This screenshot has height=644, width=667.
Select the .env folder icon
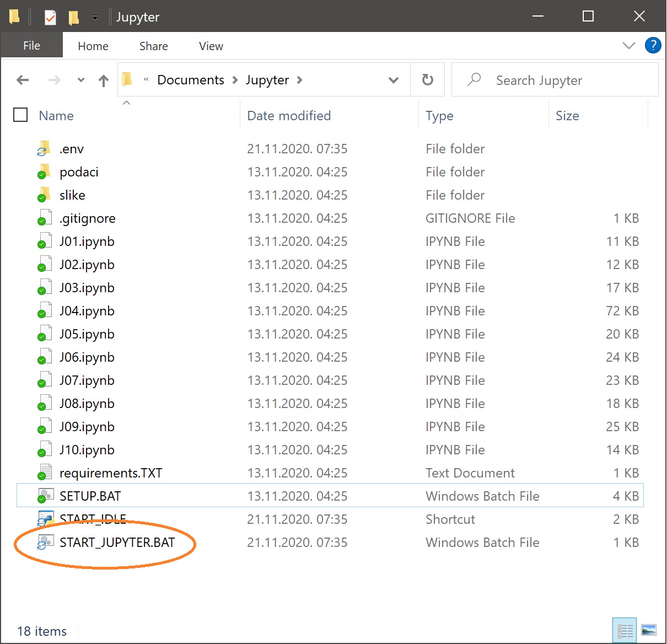(44, 148)
